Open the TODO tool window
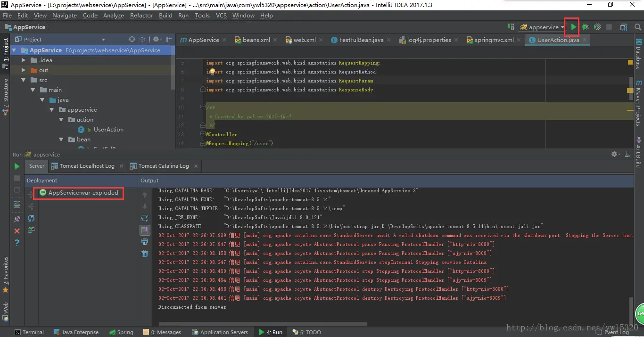 pos(307,332)
